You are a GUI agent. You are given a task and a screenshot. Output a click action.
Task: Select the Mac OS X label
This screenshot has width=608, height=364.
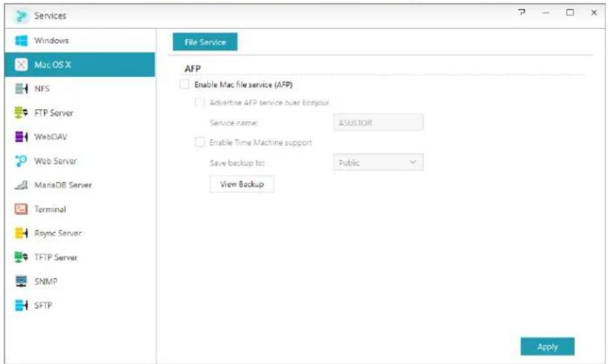pyautogui.click(x=52, y=65)
